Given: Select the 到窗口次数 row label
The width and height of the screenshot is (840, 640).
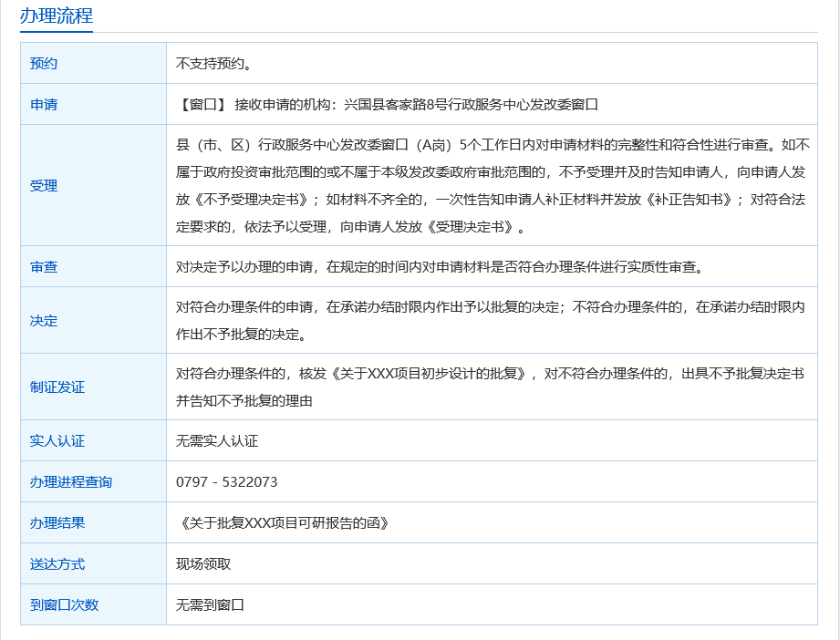Looking at the screenshot, I should (x=64, y=605).
